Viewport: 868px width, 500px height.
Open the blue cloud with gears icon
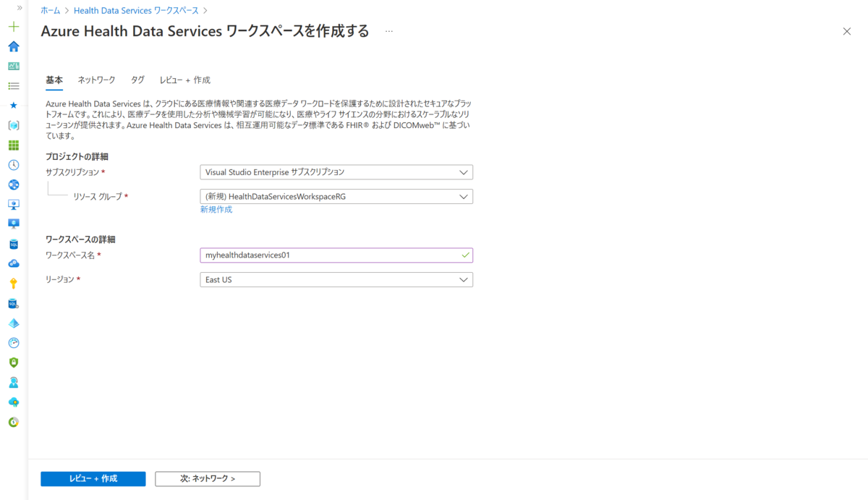pyautogui.click(x=13, y=263)
